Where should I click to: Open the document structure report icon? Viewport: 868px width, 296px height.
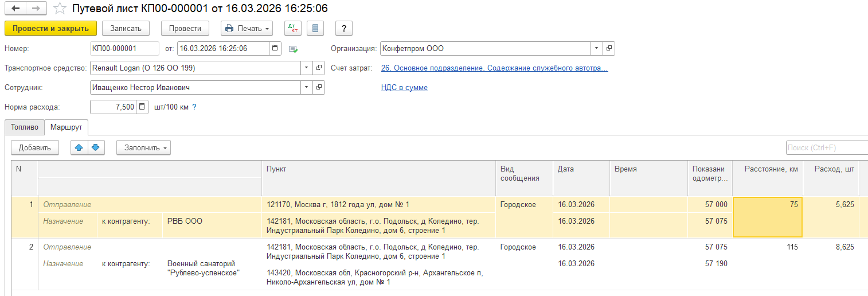315,28
